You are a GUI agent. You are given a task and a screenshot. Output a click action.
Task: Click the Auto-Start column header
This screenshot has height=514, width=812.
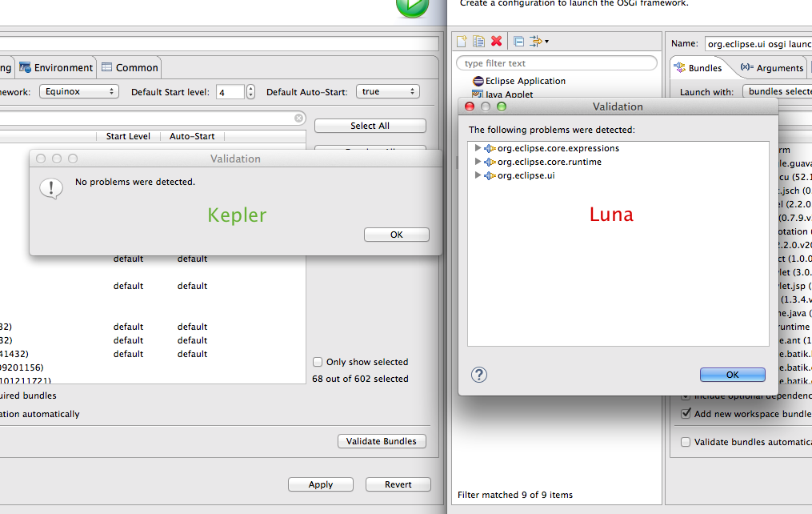click(192, 136)
